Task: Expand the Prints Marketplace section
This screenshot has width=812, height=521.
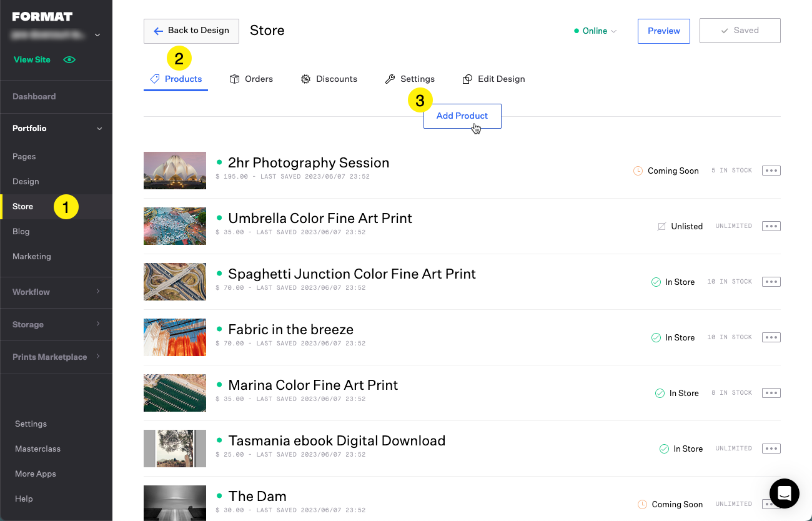Action: click(56, 357)
